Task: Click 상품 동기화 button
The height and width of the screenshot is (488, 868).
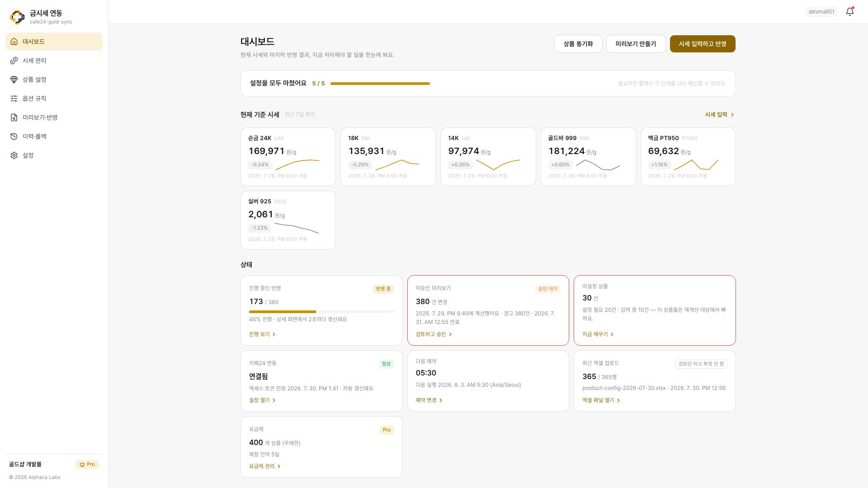Action: 578,44
